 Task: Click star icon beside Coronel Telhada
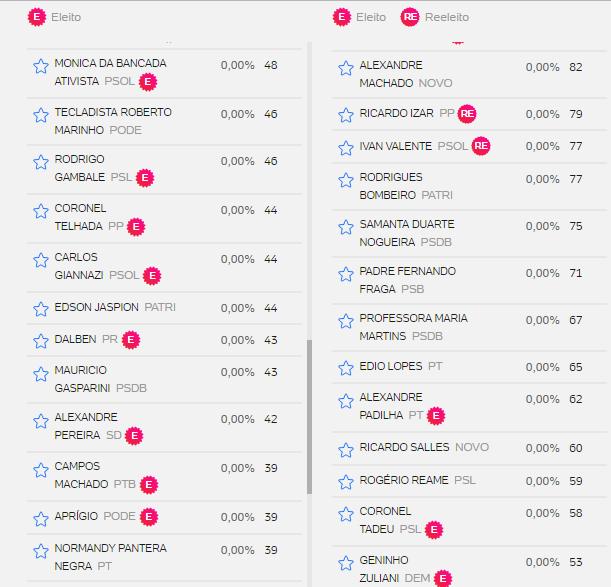tap(41, 211)
